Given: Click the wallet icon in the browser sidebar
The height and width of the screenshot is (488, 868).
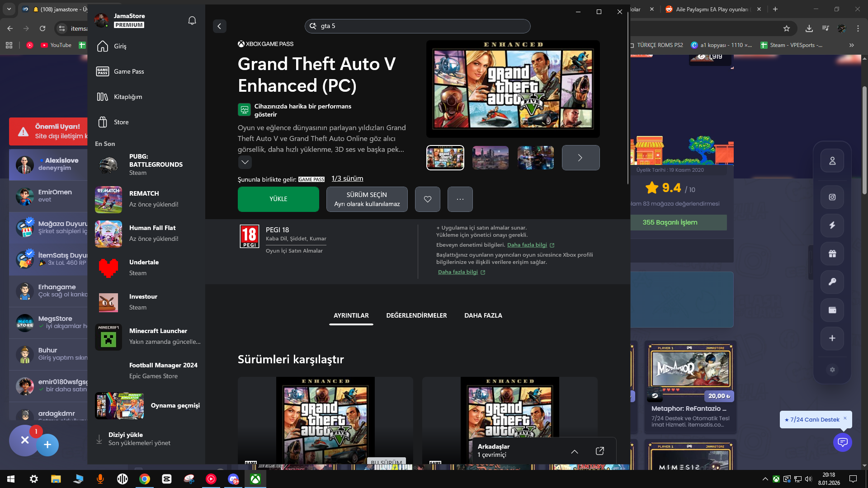Looking at the screenshot, I should [x=832, y=310].
